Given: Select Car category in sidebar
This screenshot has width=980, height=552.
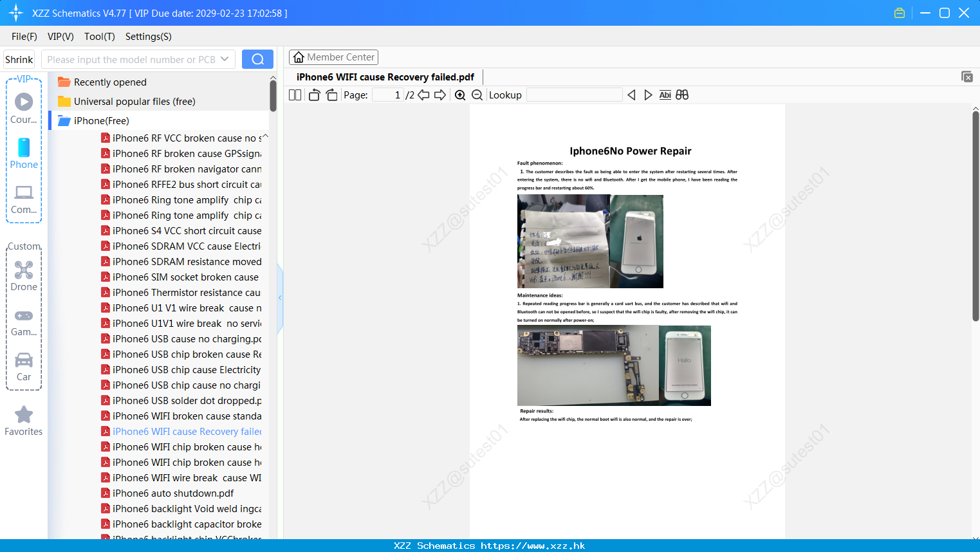Looking at the screenshot, I should [24, 367].
